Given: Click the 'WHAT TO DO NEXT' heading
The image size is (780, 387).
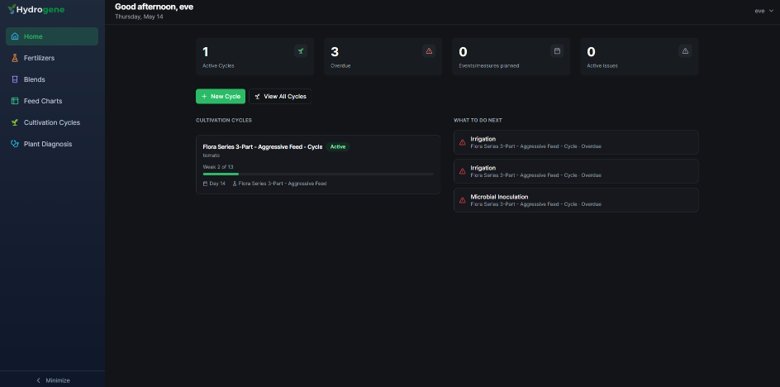Looking at the screenshot, I should click(478, 120).
